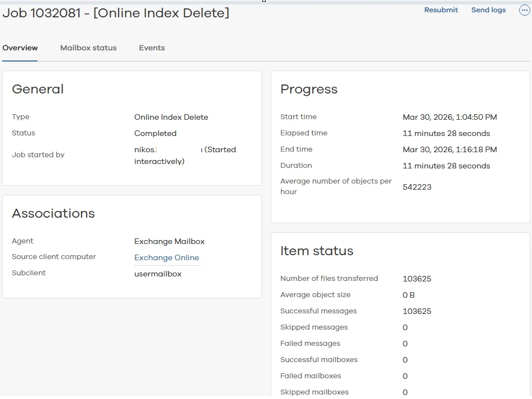Screen dimensions: 532x399
Task: Open the Events tab
Action: click(x=152, y=48)
